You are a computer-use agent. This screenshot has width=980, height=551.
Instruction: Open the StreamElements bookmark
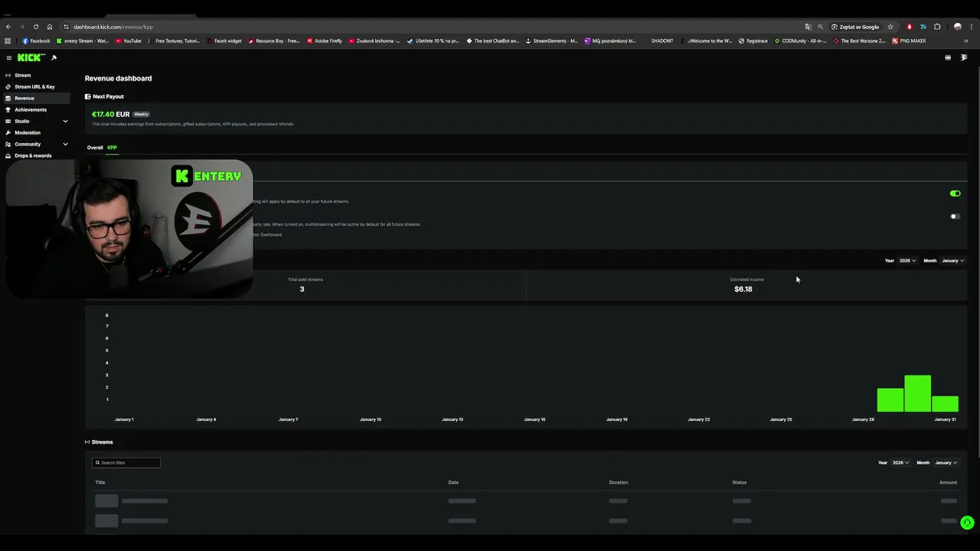point(551,41)
